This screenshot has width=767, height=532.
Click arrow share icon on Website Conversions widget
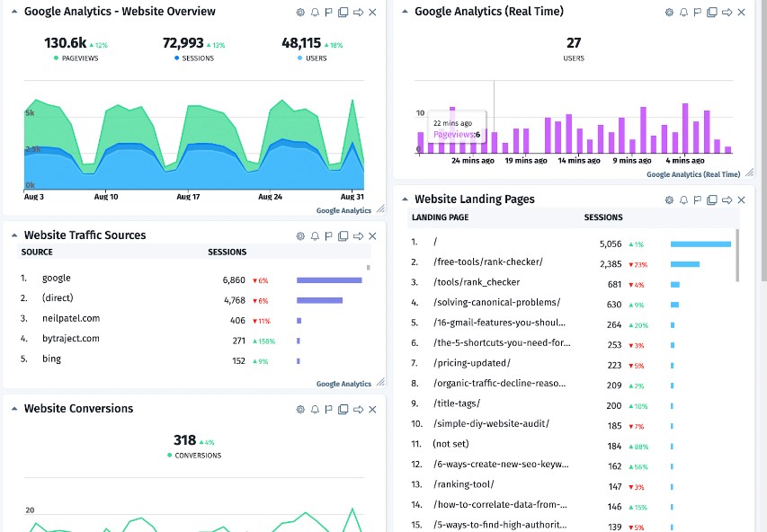pyautogui.click(x=358, y=410)
